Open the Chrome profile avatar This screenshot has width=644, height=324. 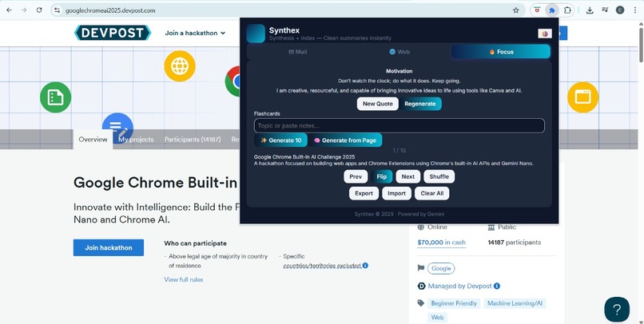point(620,10)
